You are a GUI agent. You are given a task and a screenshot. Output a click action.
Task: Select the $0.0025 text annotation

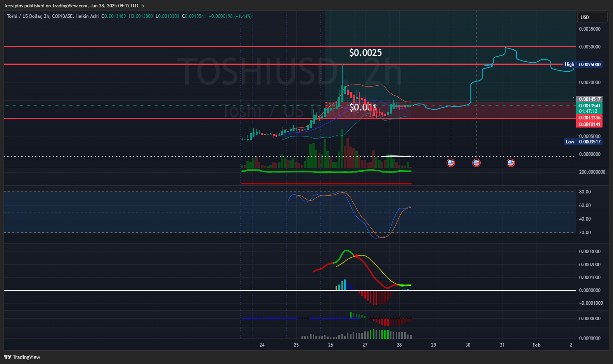pos(365,53)
